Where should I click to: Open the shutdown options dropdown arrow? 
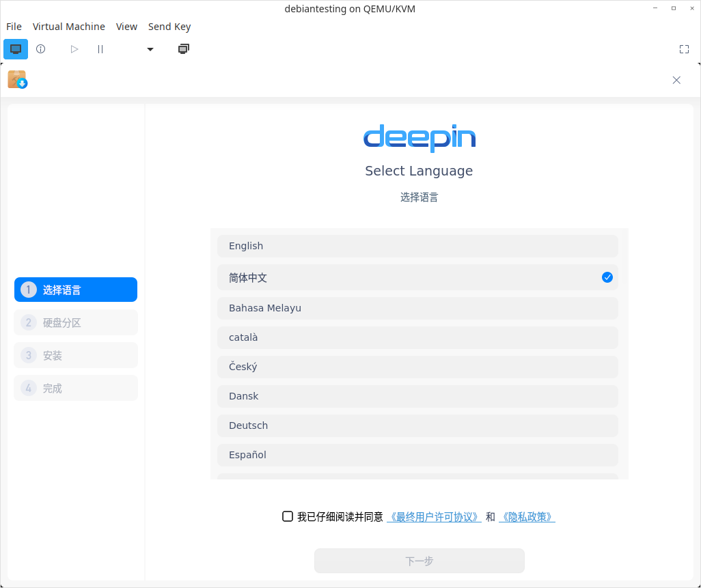click(150, 49)
